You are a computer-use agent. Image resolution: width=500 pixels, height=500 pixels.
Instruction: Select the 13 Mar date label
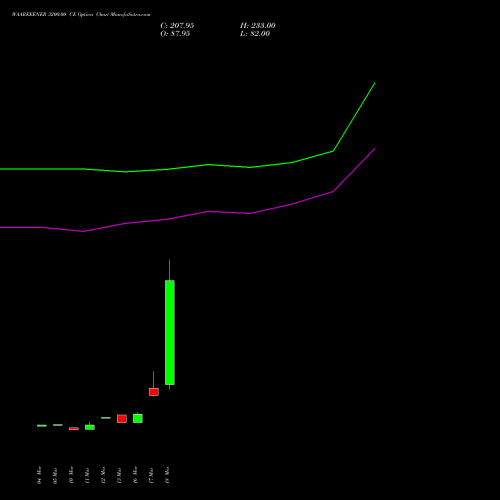[x=119, y=475]
